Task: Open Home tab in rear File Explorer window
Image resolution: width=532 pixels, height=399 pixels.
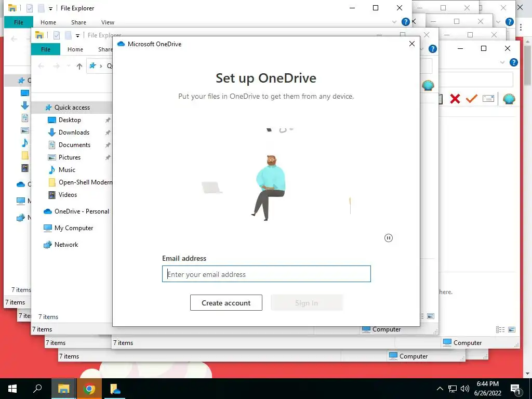Action: click(x=48, y=22)
